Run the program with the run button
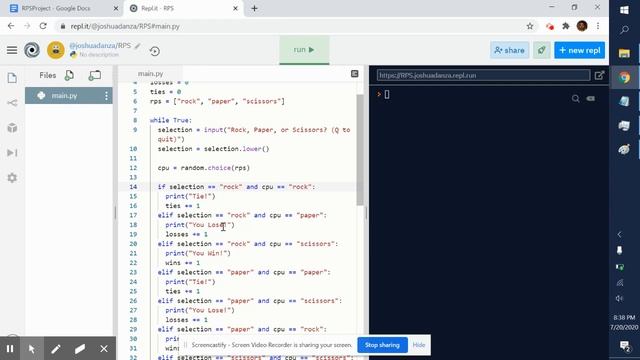 point(304,50)
